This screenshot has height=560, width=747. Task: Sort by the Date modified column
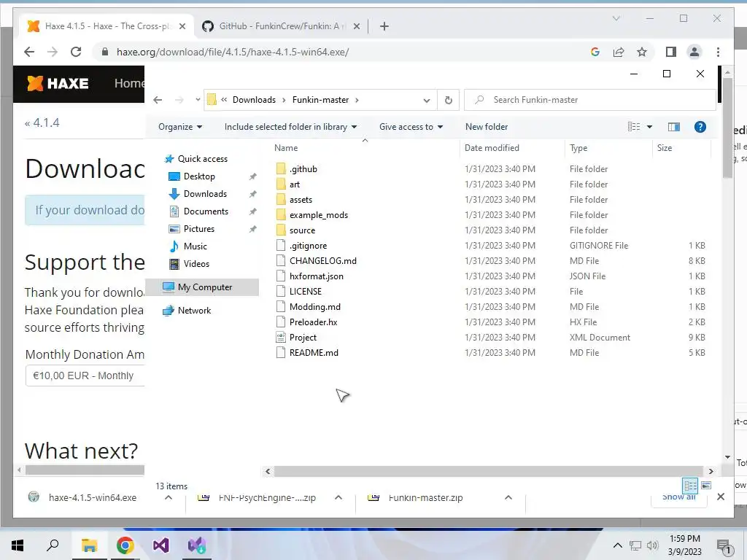coord(492,148)
